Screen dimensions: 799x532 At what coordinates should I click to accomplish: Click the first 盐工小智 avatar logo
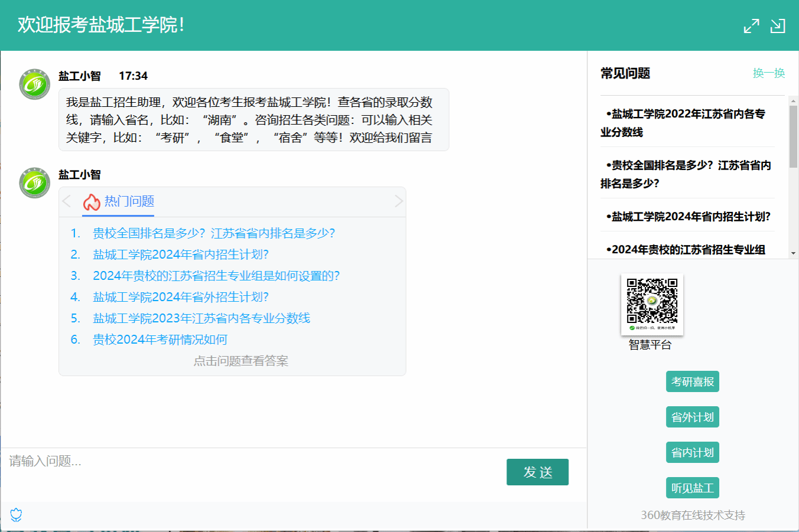click(x=35, y=84)
